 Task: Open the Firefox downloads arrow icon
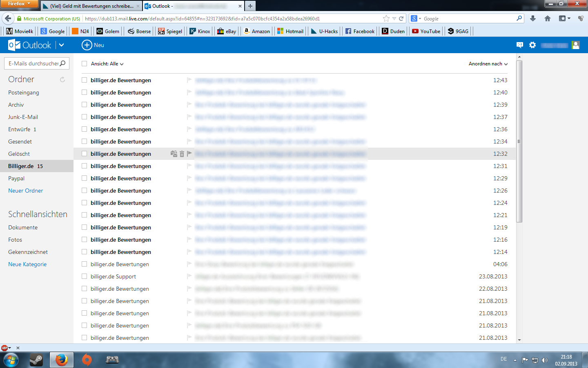tap(533, 18)
